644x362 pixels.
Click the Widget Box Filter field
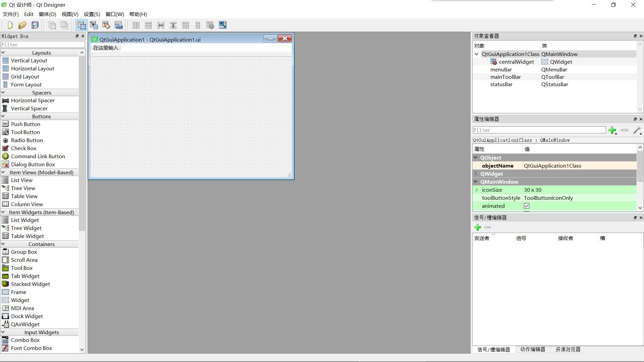43,45
